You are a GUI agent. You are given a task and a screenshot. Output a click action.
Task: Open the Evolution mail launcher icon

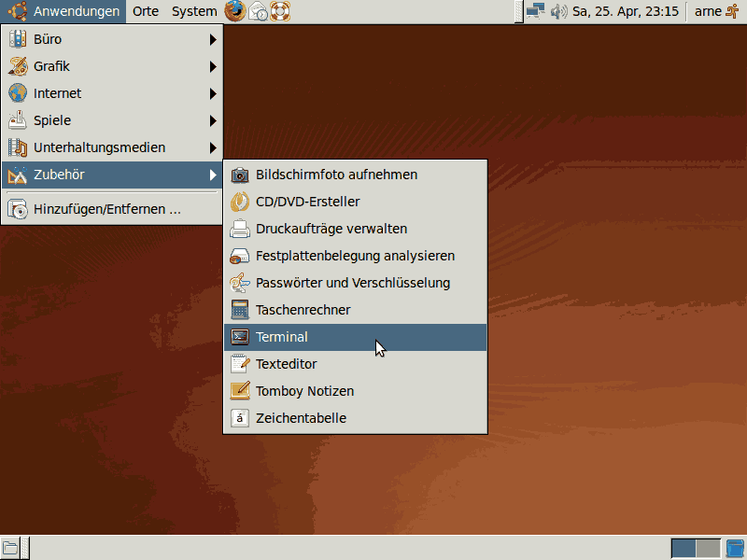point(259,11)
